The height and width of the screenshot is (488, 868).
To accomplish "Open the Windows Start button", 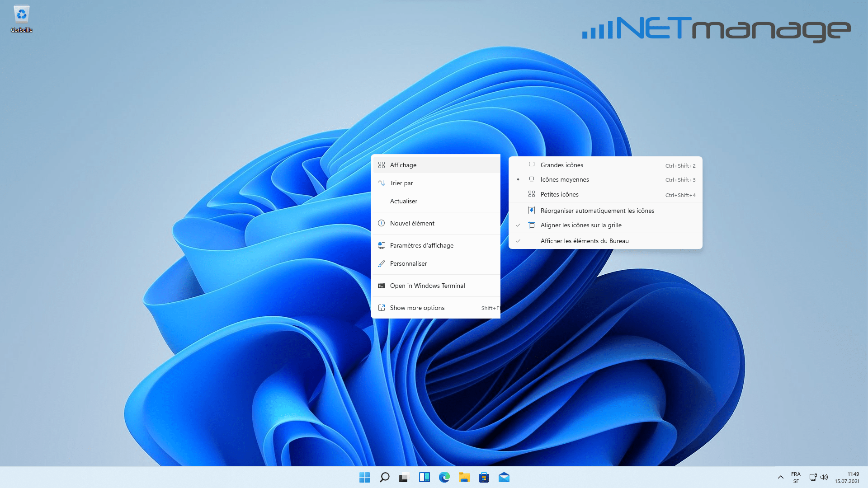I will tap(364, 477).
